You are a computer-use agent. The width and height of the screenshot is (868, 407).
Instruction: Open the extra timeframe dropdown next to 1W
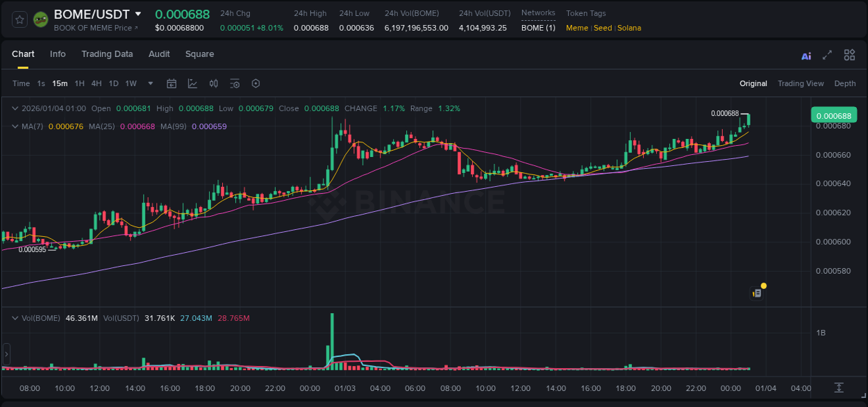(149, 83)
